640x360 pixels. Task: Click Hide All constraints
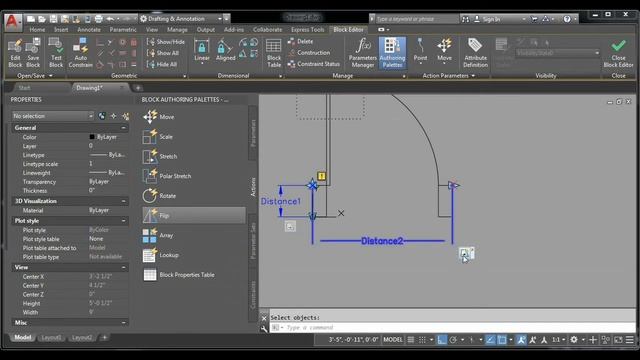pyautogui.click(x=162, y=64)
